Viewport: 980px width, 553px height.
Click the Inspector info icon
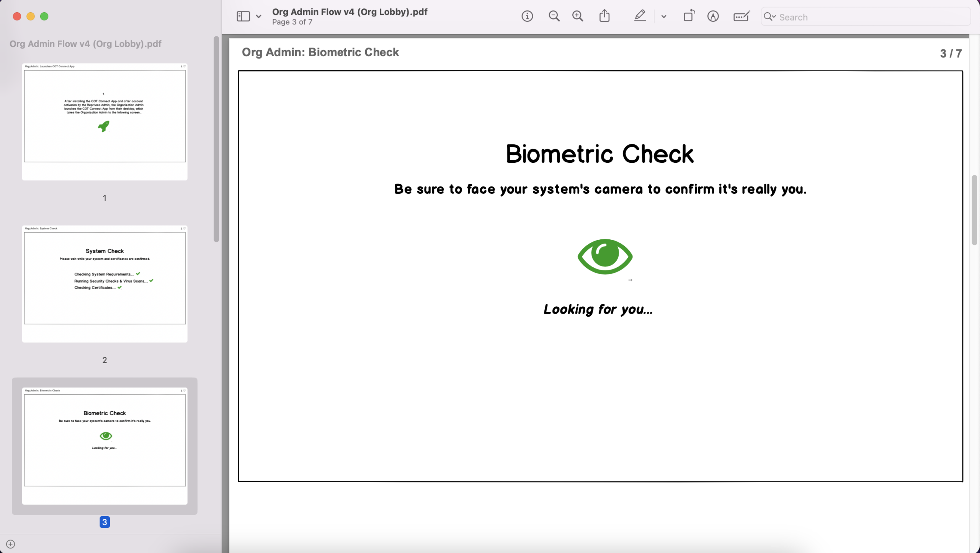527,16
